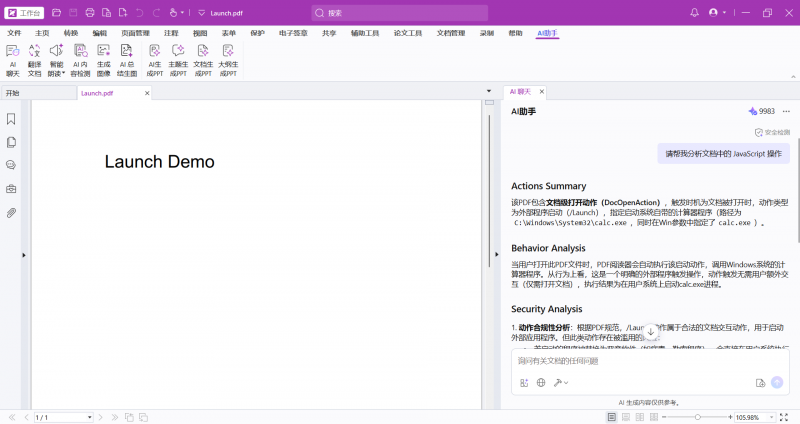This screenshot has width=800, height=424.
Task: Open the comments panel in left sidebar
Action: (x=11, y=165)
